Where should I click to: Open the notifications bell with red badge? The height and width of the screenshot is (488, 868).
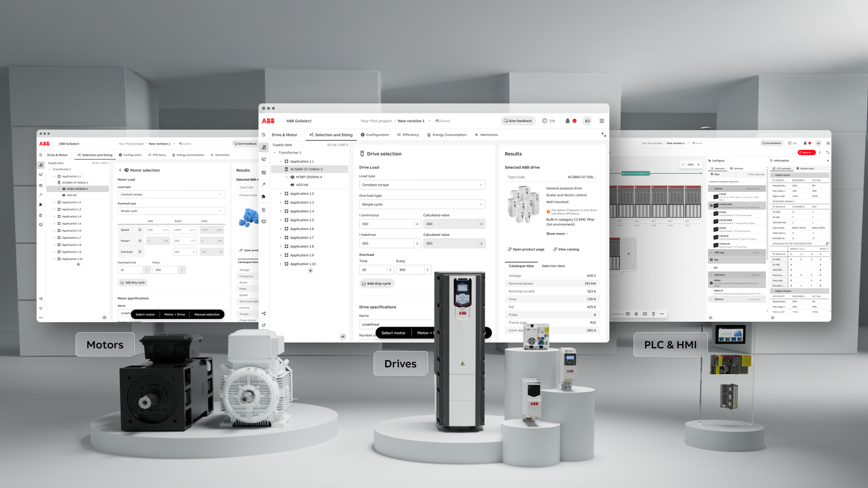coord(568,121)
